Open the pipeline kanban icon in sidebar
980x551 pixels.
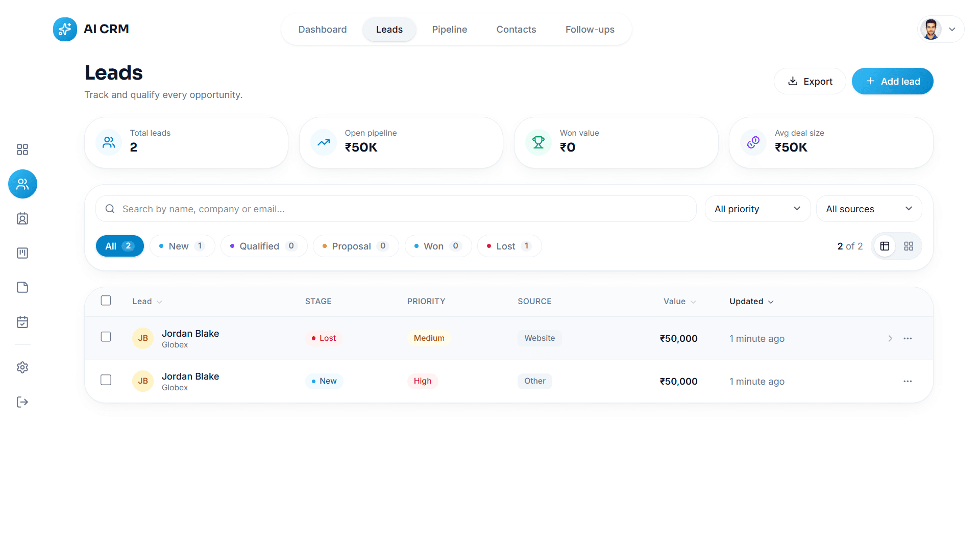tap(22, 253)
